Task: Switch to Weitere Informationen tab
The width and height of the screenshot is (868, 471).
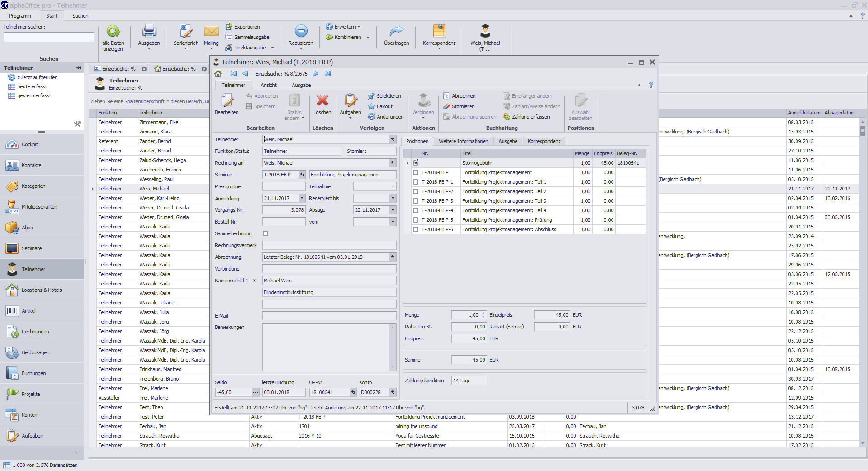Action: 463,141
